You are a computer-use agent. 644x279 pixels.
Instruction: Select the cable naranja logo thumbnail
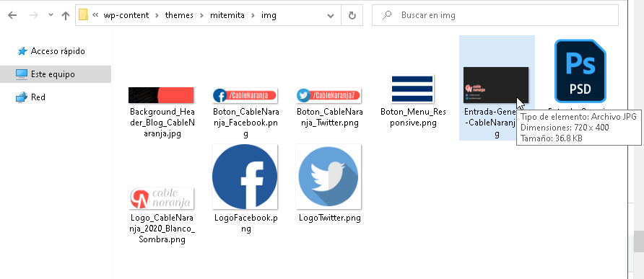pos(161,198)
